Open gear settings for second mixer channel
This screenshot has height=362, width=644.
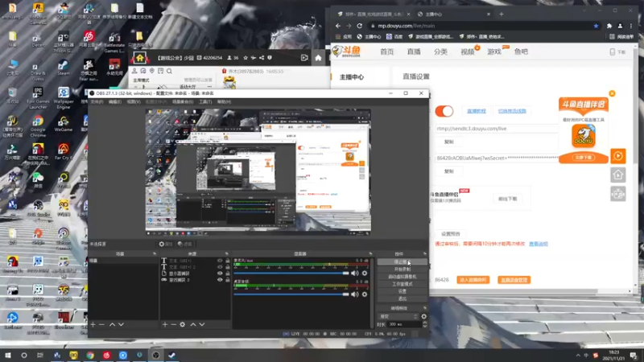pos(365,294)
